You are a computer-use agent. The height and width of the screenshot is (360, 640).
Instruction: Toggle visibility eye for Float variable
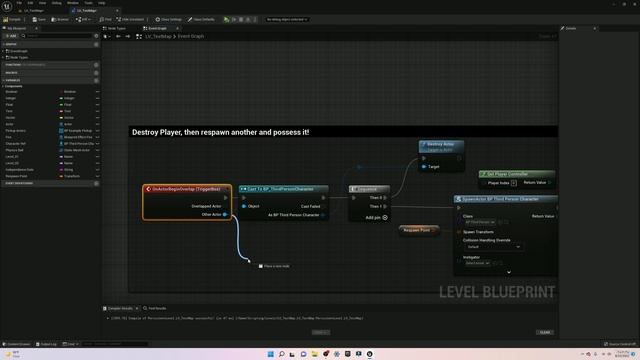tap(98, 104)
